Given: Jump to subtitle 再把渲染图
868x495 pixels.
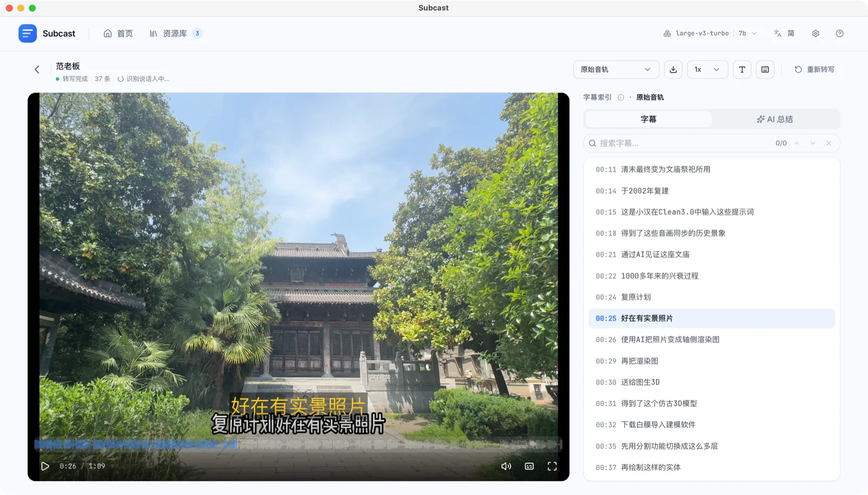Looking at the screenshot, I should coord(711,361).
